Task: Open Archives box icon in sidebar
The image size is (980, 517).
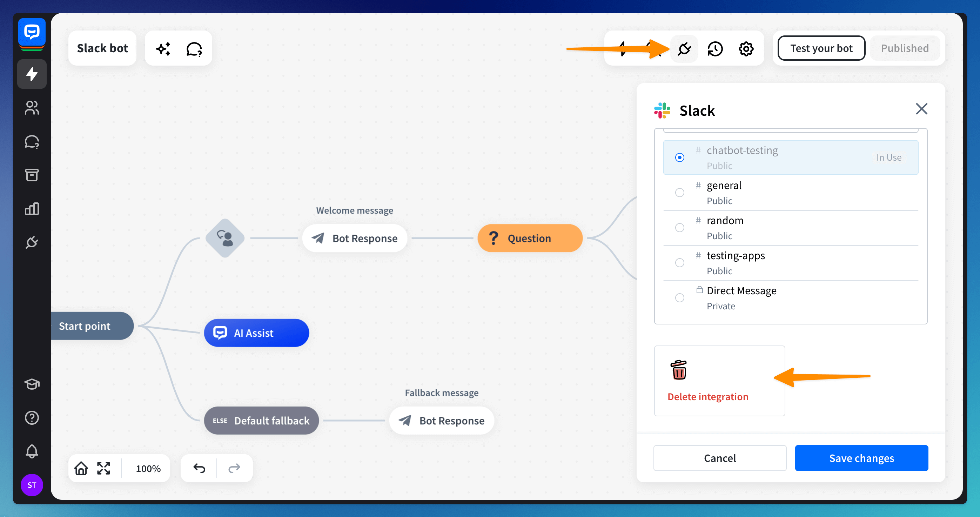Action: click(x=32, y=175)
